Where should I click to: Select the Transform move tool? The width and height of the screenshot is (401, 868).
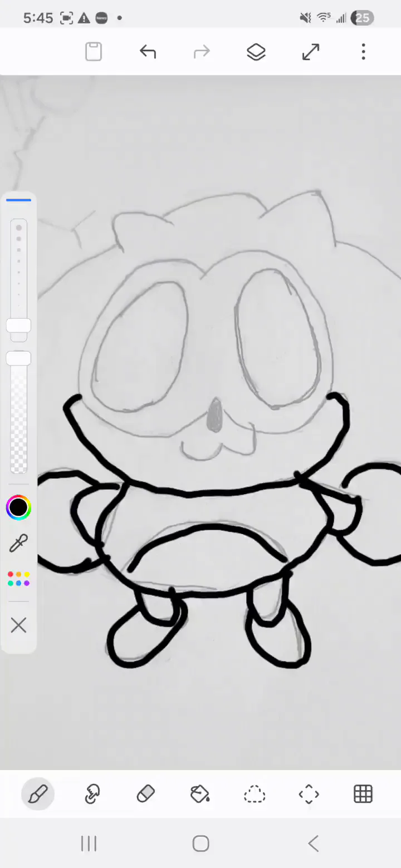point(309,794)
